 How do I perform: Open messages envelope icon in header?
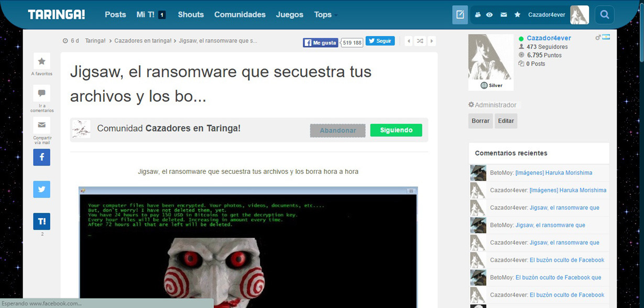(x=504, y=15)
